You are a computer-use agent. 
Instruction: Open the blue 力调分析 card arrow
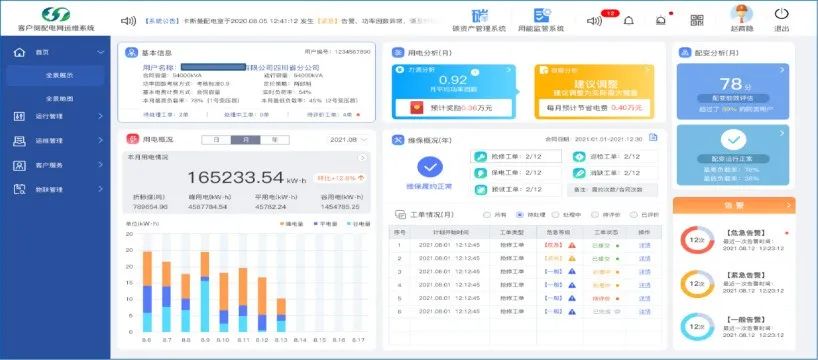[509, 69]
